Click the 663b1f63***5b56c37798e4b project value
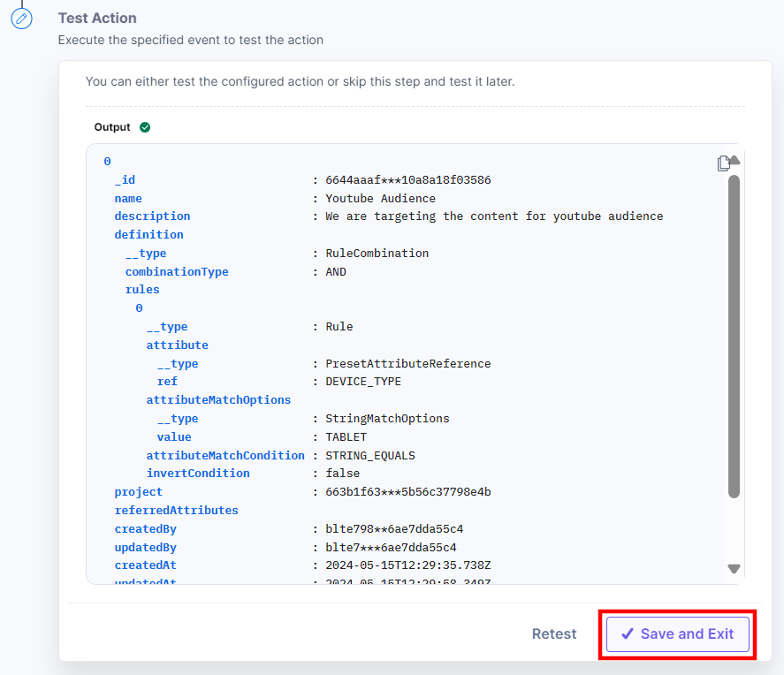The height and width of the screenshot is (675, 784). click(x=408, y=492)
